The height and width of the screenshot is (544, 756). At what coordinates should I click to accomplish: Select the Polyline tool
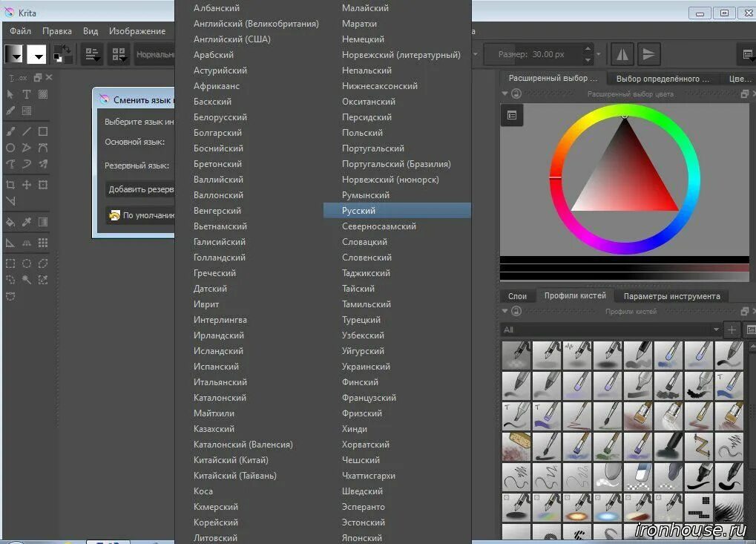click(x=43, y=148)
